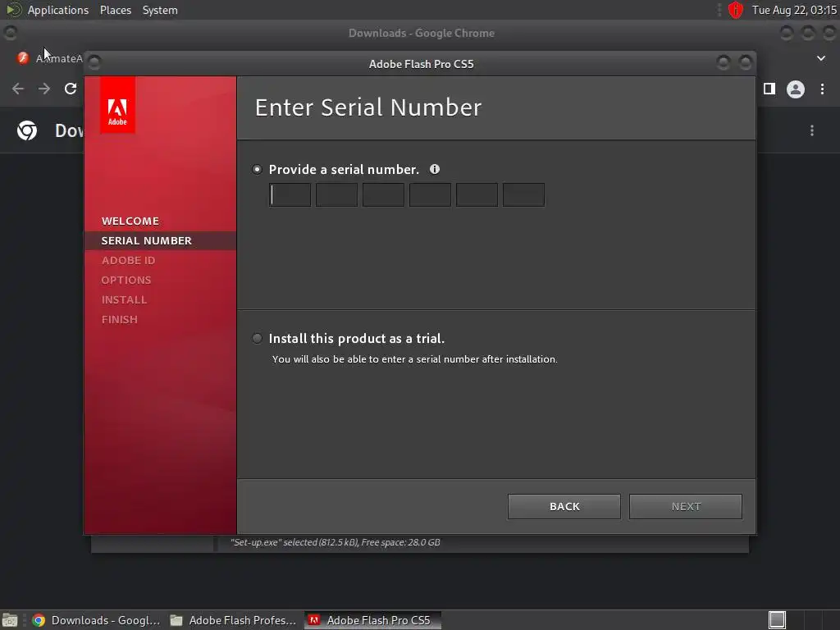
Task: Click the installer title bar Adobe Flash Pro CS5
Action: click(x=421, y=64)
